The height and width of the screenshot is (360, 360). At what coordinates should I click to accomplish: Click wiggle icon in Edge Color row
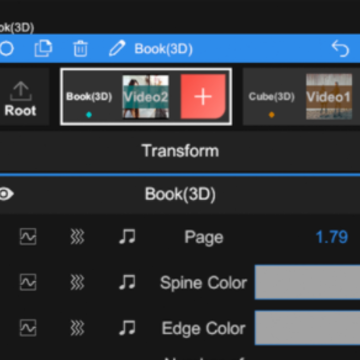click(77, 328)
